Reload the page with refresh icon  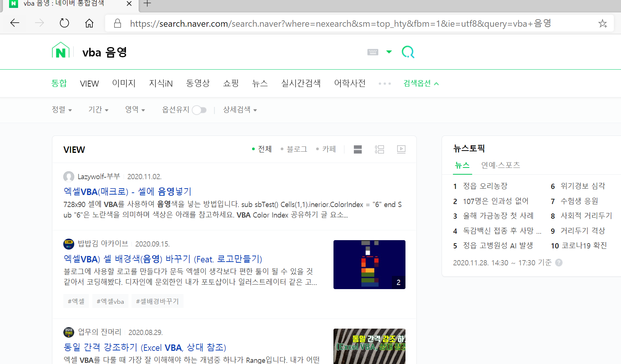point(64,23)
